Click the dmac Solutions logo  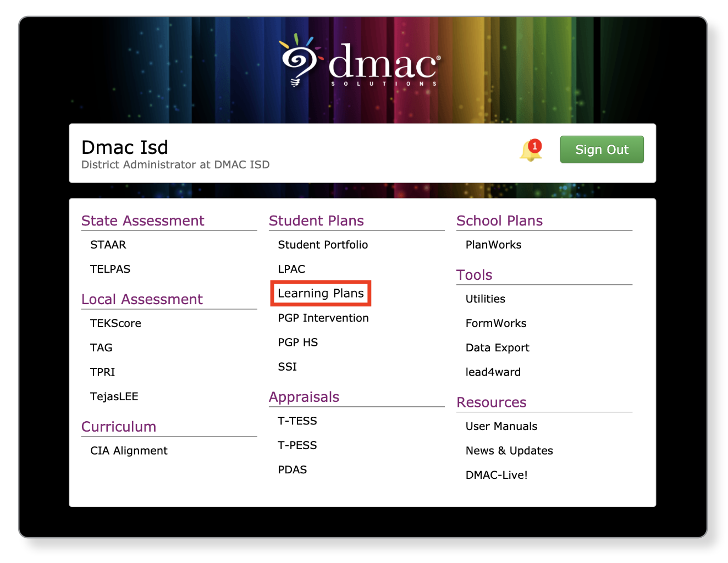360,60
